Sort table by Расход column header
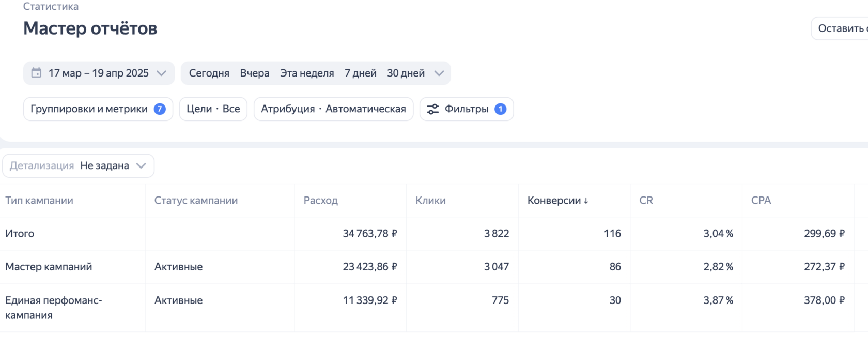Screen dimensions: 868x364 [x=321, y=201]
